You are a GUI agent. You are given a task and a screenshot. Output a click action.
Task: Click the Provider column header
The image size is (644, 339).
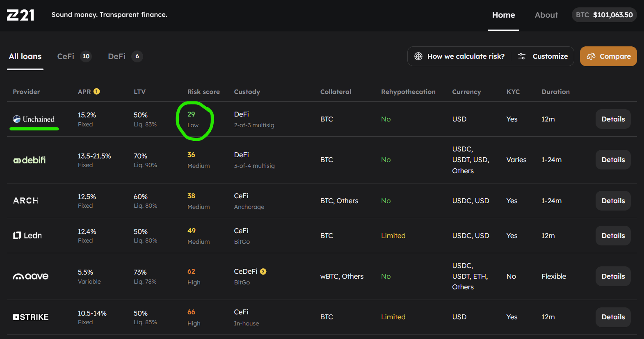(26, 92)
